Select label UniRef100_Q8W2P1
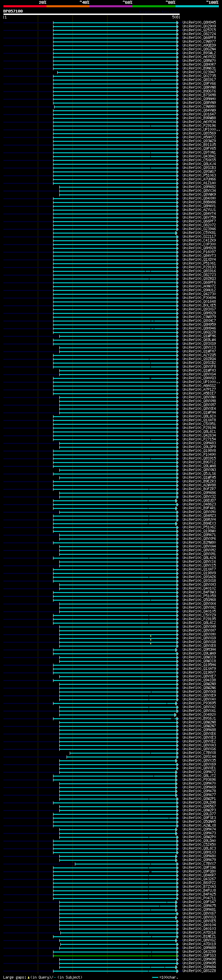Viewport: 222px width, 980px height. pyautogui.click(x=199, y=799)
